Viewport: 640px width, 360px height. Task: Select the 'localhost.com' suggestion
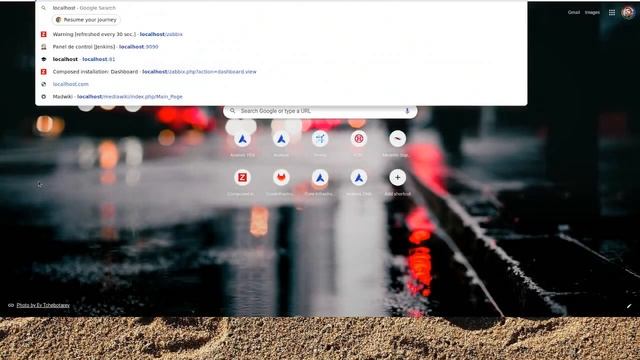281,84
